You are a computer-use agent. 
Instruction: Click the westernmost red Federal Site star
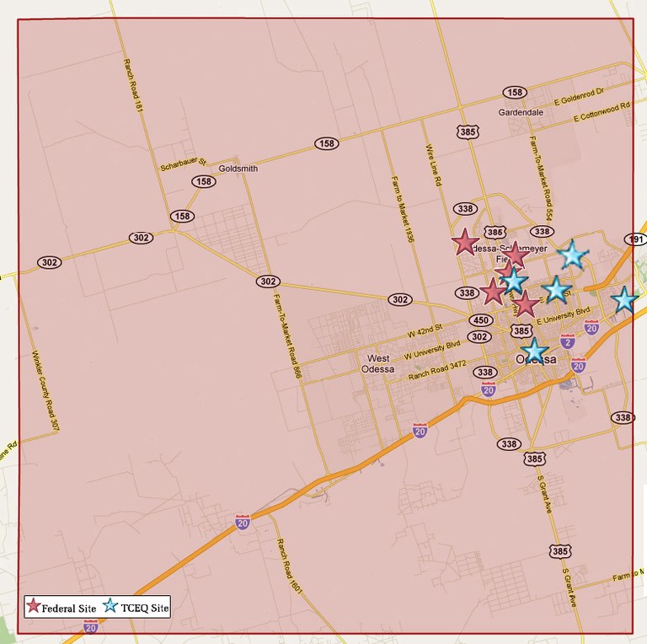(x=464, y=243)
